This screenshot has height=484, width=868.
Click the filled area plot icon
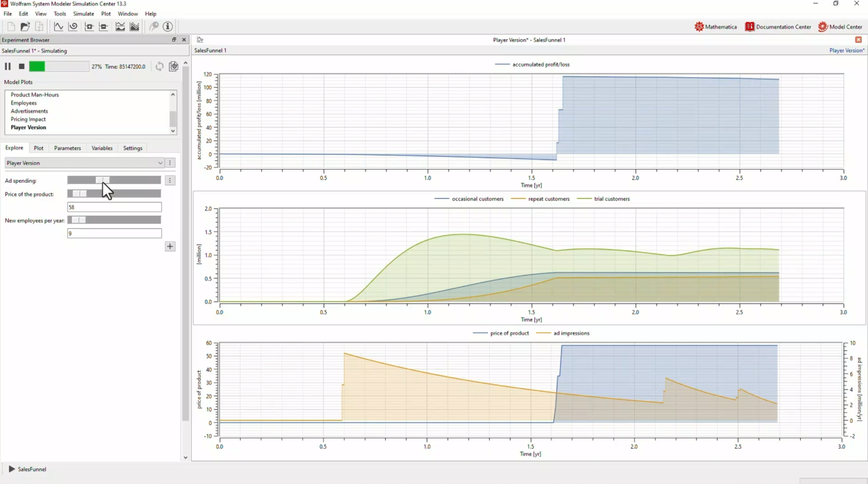pos(134,26)
